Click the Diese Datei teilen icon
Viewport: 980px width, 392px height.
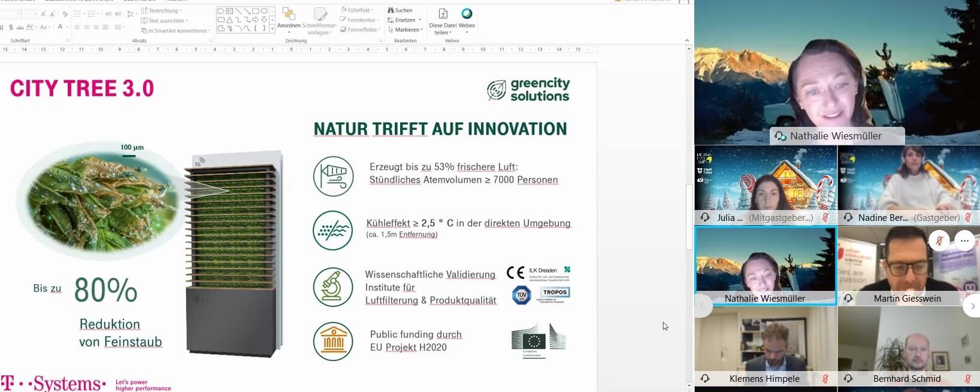click(x=443, y=14)
